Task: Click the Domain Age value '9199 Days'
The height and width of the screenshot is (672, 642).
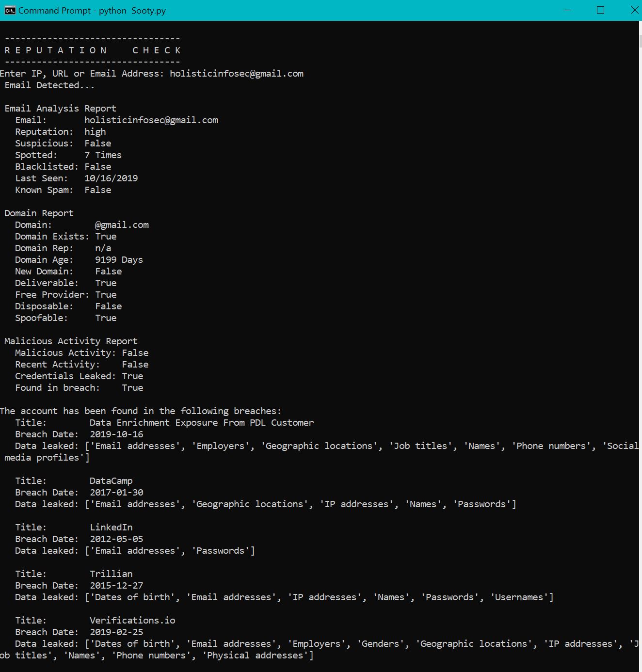Action: [x=119, y=260]
